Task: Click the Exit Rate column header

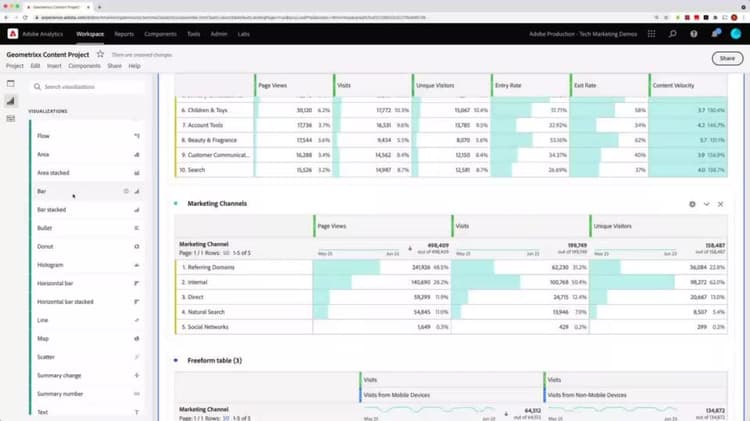Action: pos(585,85)
